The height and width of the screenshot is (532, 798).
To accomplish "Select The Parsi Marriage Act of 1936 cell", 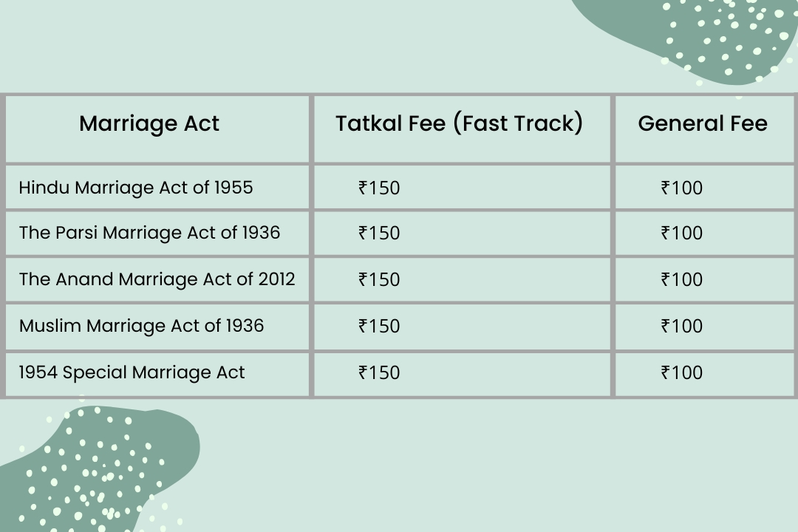I will tap(149, 233).
